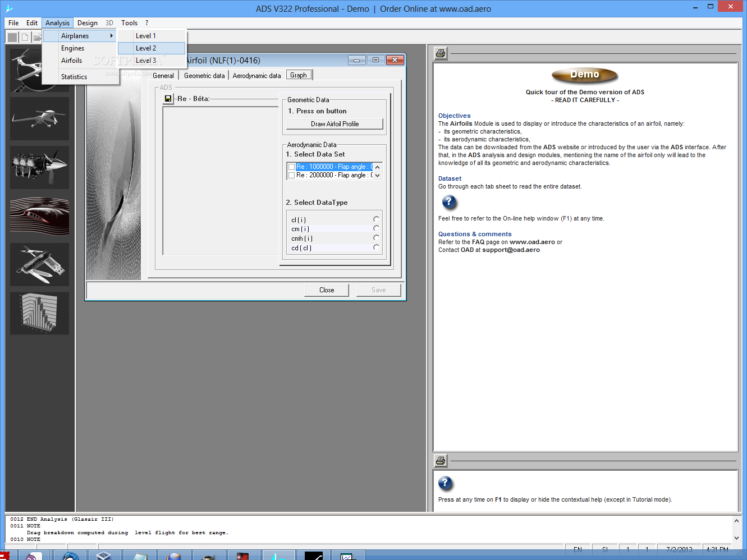Open the pocket-knife tools module in sidebar
The image size is (747, 560).
tap(39, 265)
